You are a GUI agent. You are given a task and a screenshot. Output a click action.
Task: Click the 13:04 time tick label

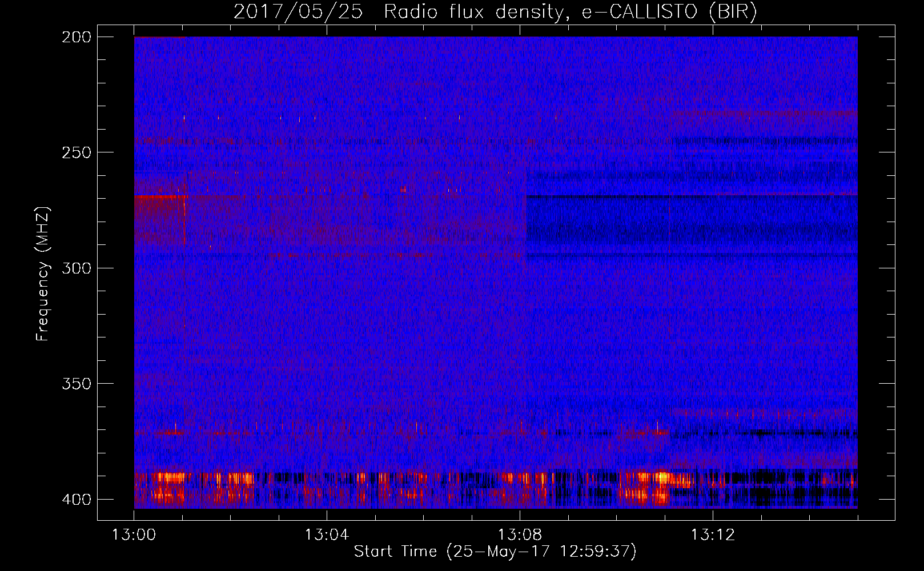point(327,535)
